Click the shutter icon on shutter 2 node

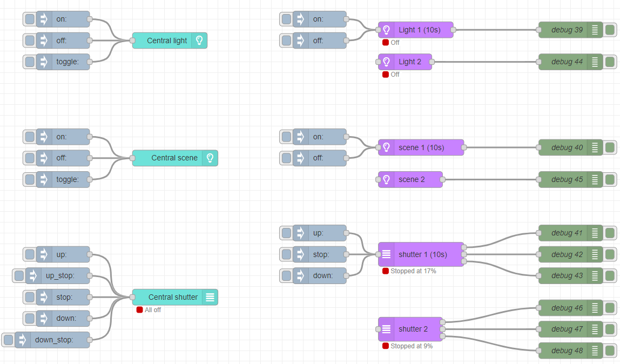[x=386, y=329]
